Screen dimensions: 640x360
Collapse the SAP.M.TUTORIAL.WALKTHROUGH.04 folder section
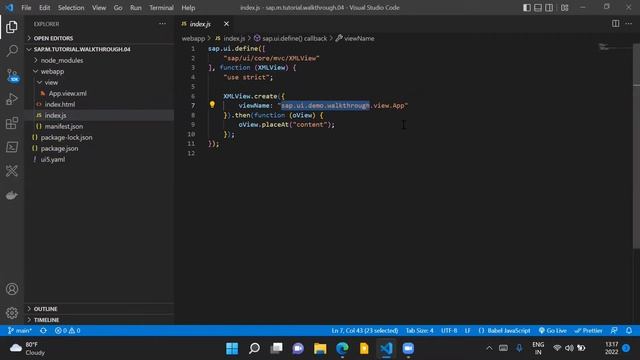[99, 49]
